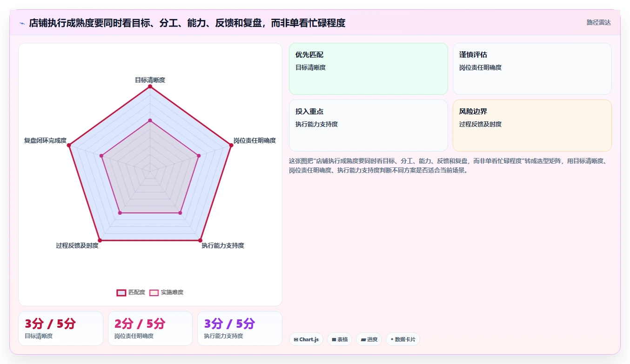Click the 匹配度 legend color box
Image resolution: width=630 pixels, height=364 pixels.
pyautogui.click(x=121, y=292)
